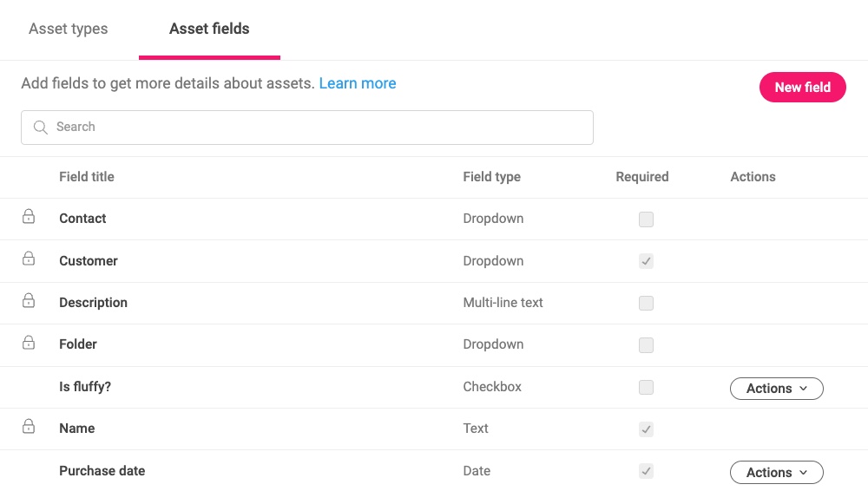
Task: Toggle the Required checkbox for Purchase date
Action: pos(646,472)
